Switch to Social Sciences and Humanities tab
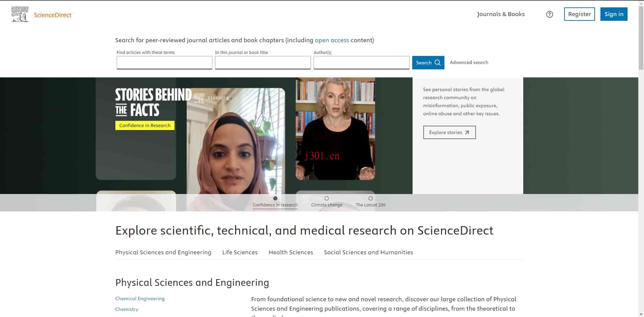Viewport: 644px width, 317px height. 368,252
